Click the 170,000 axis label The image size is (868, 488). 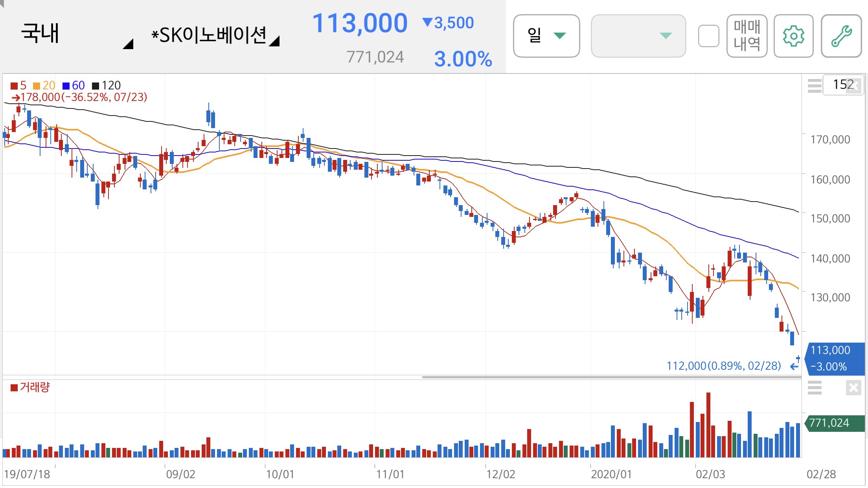point(830,139)
